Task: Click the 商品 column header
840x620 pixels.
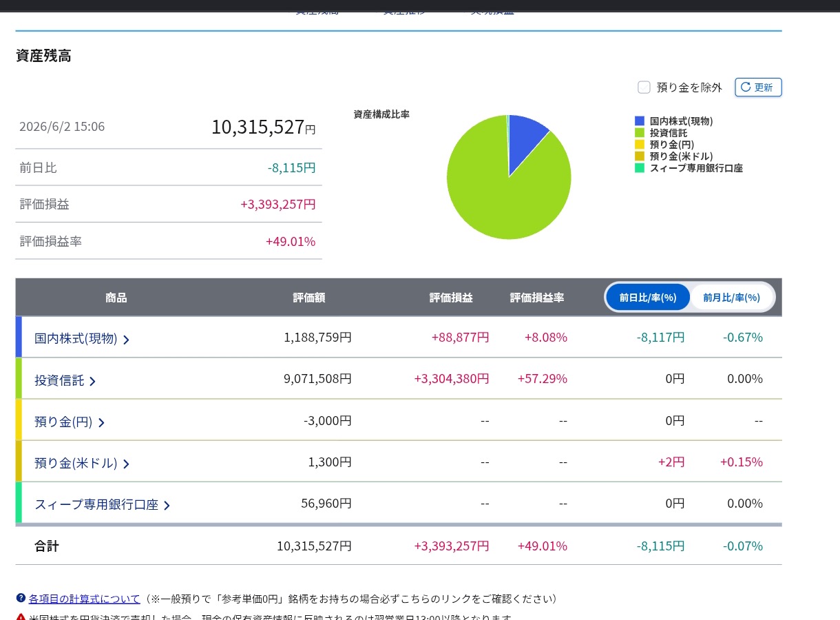Action: coord(116,298)
